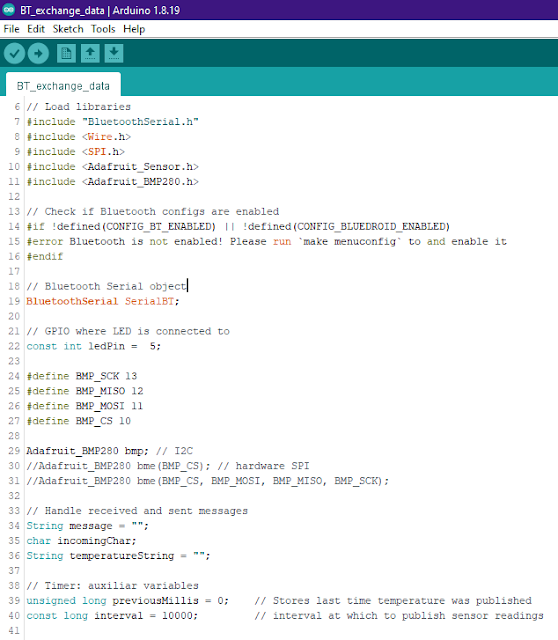
Task: Click the 'Check if Bluetooth configs are enabled' comment
Action: click(153, 211)
